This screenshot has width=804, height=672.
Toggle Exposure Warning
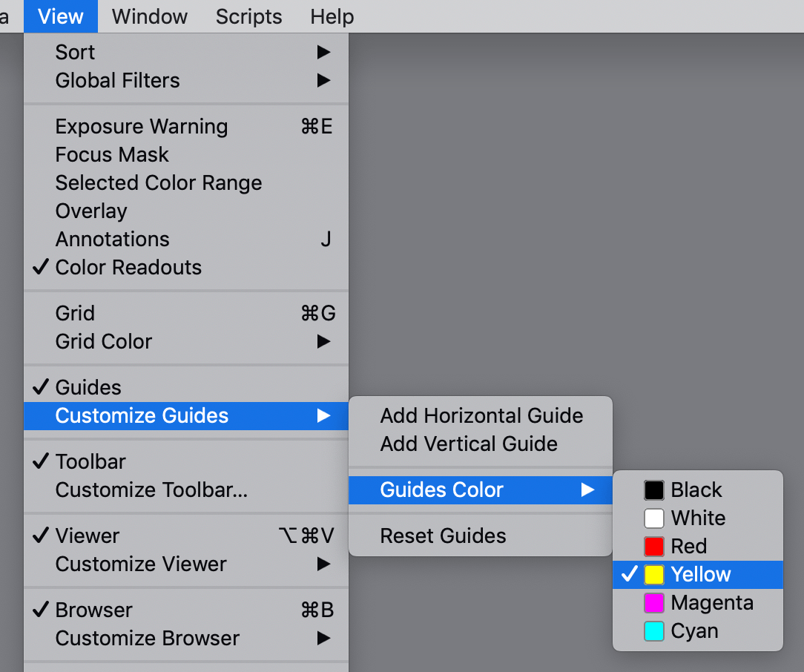[x=186, y=127]
